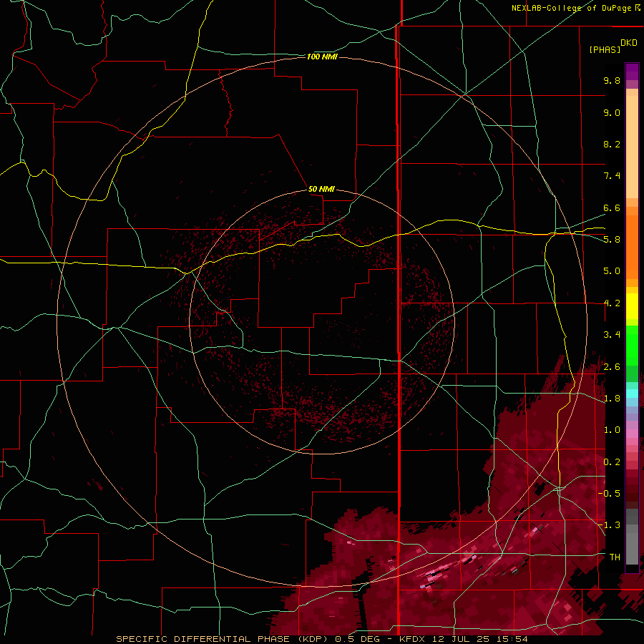Pick the purple swatch at top of color bar
The image size is (644, 644).
point(632,72)
